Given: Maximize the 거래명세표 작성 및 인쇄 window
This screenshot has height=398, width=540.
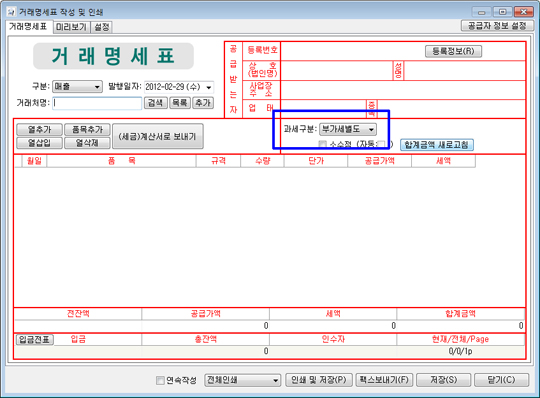Looking at the screenshot, I should [x=502, y=12].
